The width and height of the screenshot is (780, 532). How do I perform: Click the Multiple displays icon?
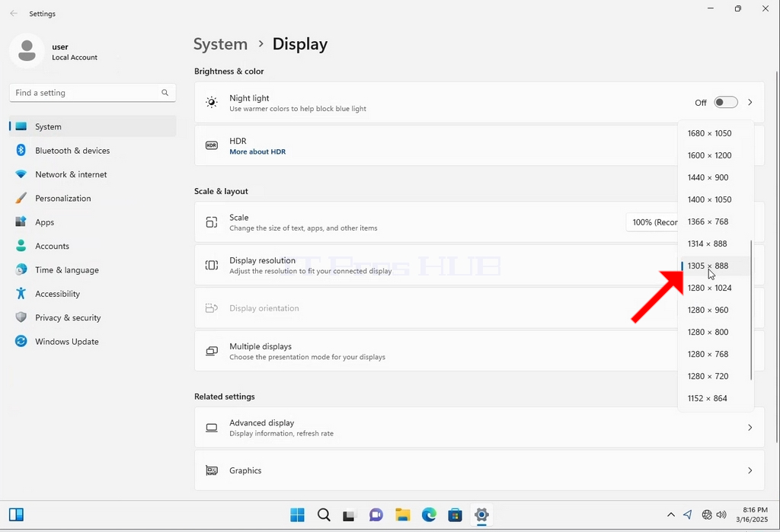coord(212,351)
